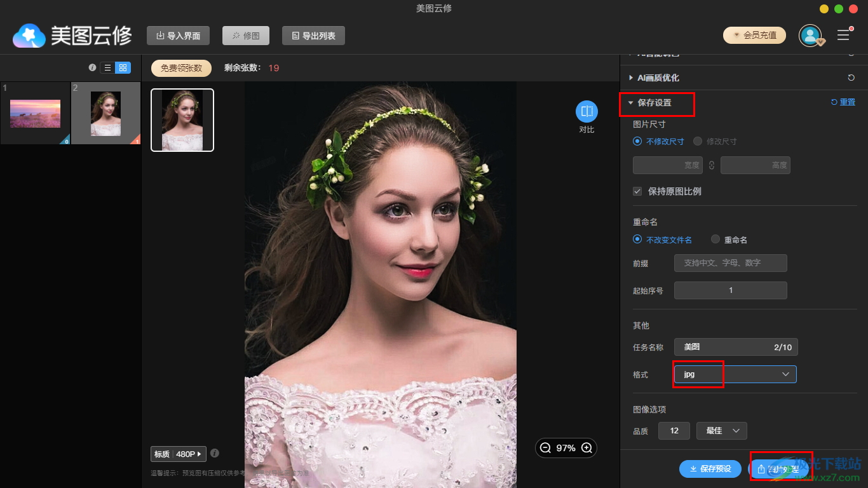Select the 修改尺寸 radio button
This screenshot has width=868, height=488.
(698, 141)
